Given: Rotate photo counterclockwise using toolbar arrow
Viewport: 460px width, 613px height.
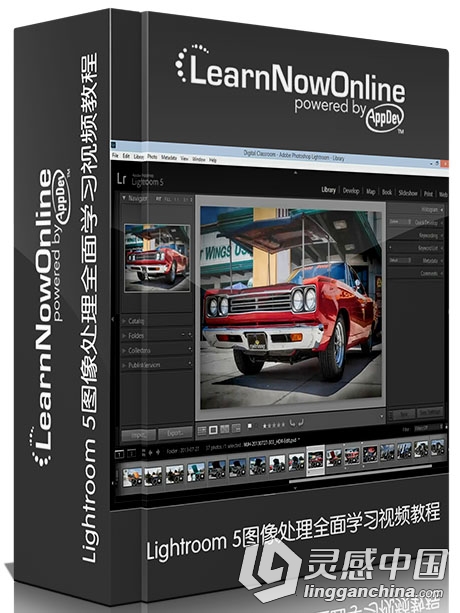Looking at the screenshot, I should (292, 423).
